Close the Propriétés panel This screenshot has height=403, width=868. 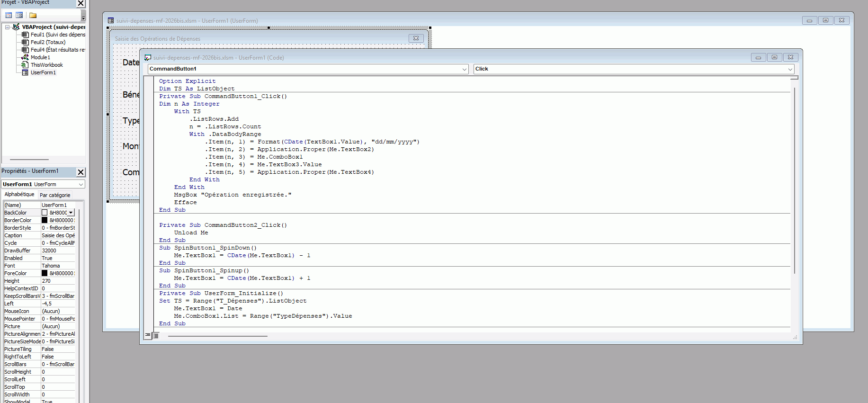pos(81,172)
